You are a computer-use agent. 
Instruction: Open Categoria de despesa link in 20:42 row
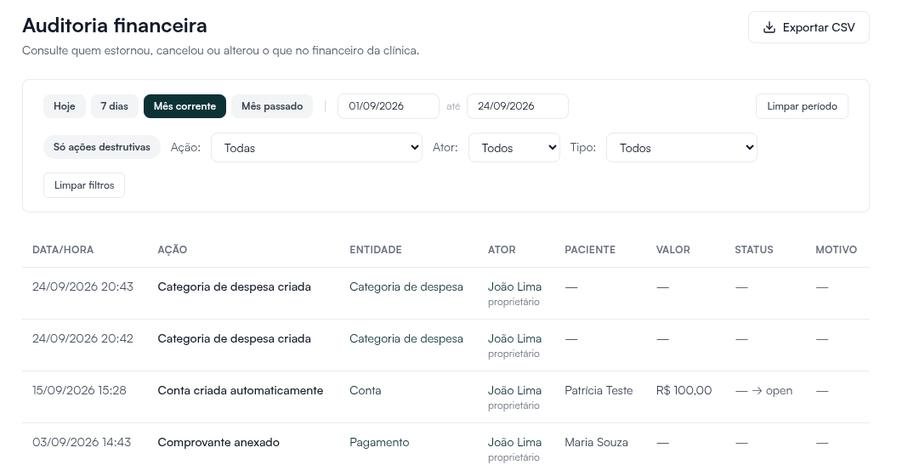coord(406,339)
